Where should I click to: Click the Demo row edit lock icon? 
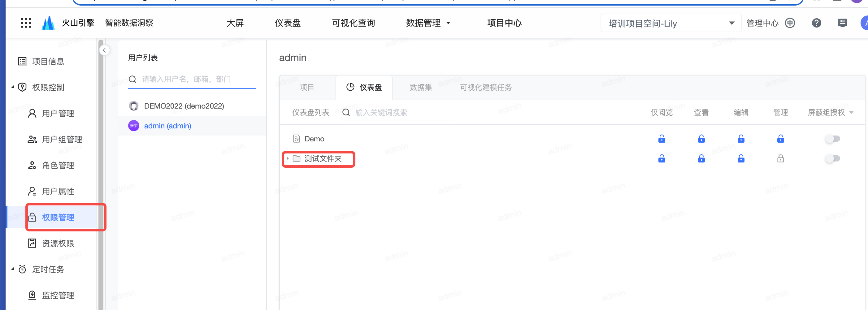(741, 139)
